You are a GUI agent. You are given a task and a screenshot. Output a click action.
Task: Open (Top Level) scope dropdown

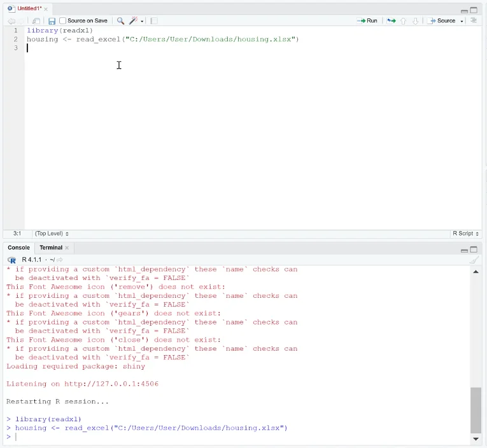(x=52, y=234)
